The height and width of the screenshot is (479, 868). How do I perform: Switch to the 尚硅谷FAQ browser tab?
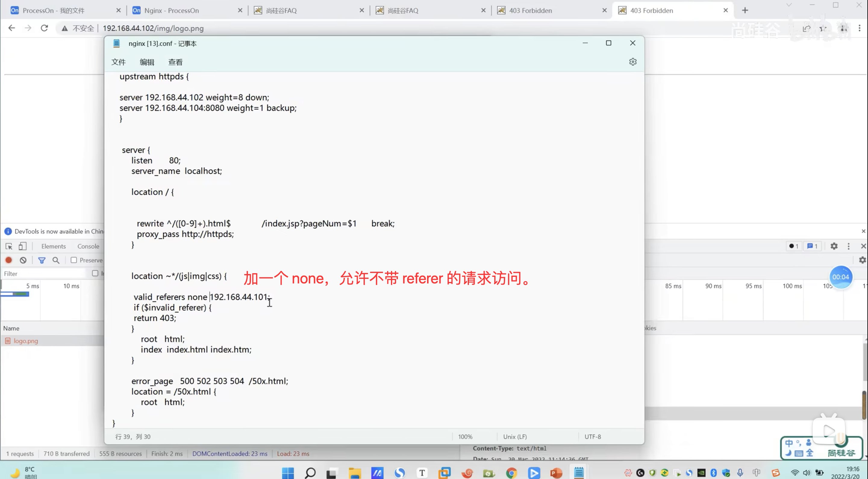click(x=281, y=11)
